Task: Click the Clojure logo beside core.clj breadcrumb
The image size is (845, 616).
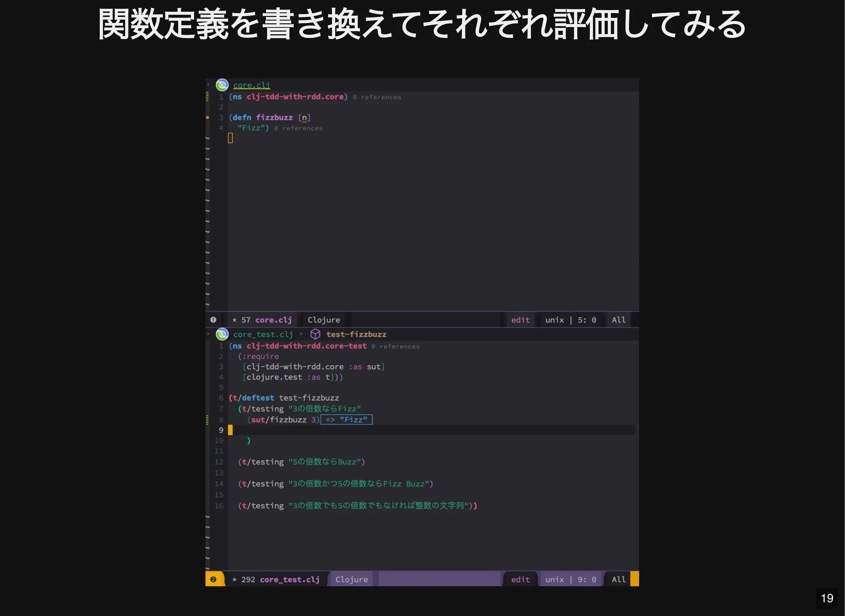Action: click(222, 85)
